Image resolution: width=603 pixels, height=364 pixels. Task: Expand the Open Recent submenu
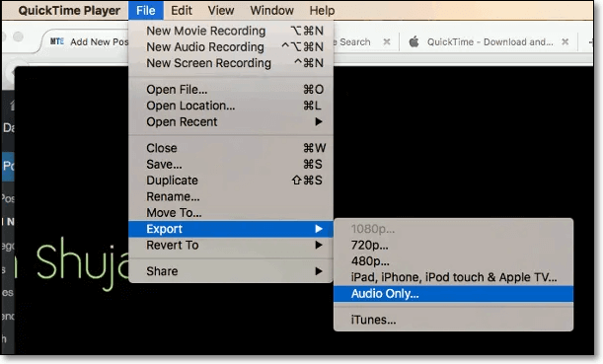(231, 122)
